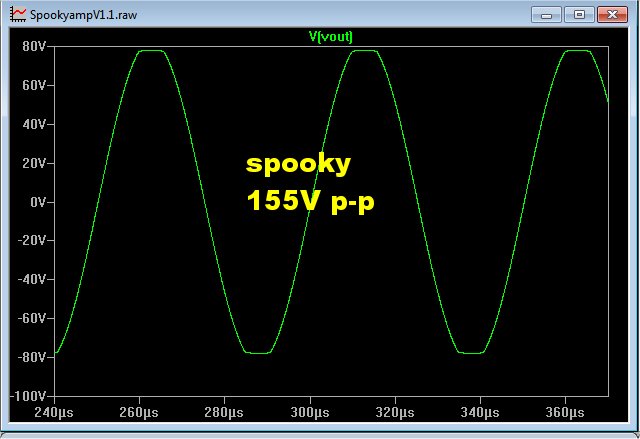Click the 260µs time axis label
The height and width of the screenshot is (439, 640).
[139, 412]
